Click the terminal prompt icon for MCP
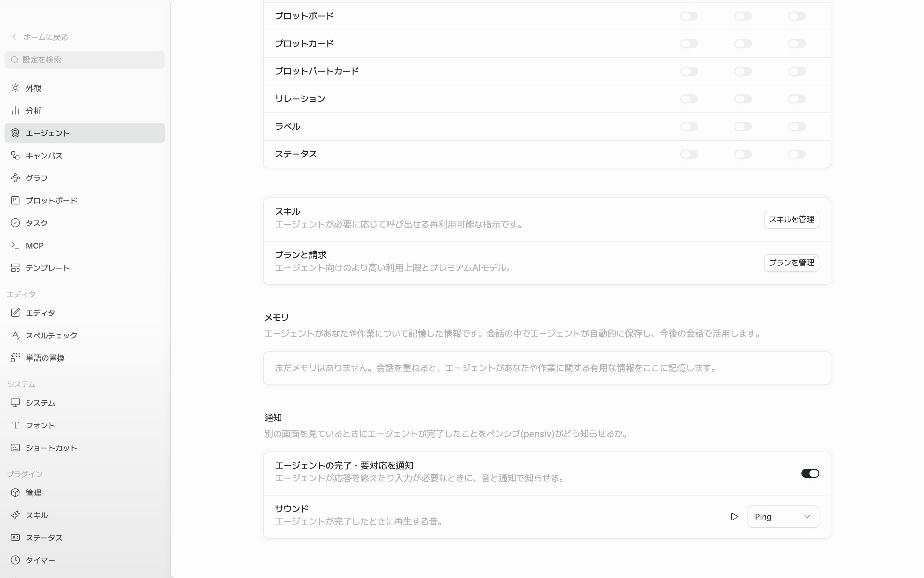The image size is (924, 578). point(15,245)
